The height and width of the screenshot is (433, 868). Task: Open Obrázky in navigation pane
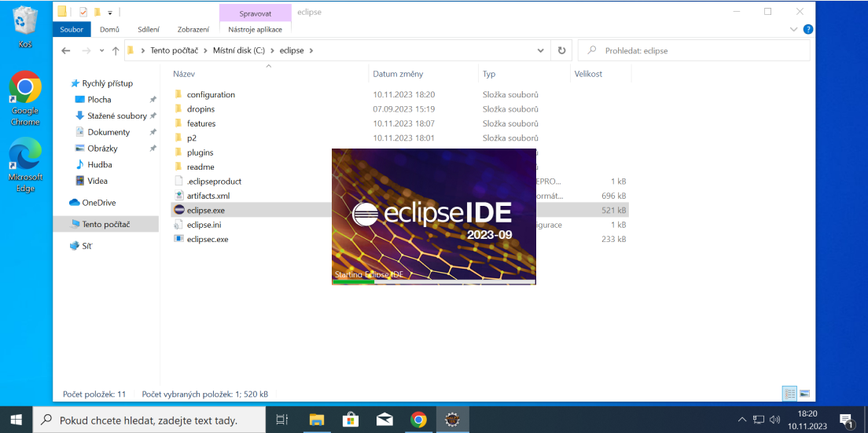[x=102, y=149]
